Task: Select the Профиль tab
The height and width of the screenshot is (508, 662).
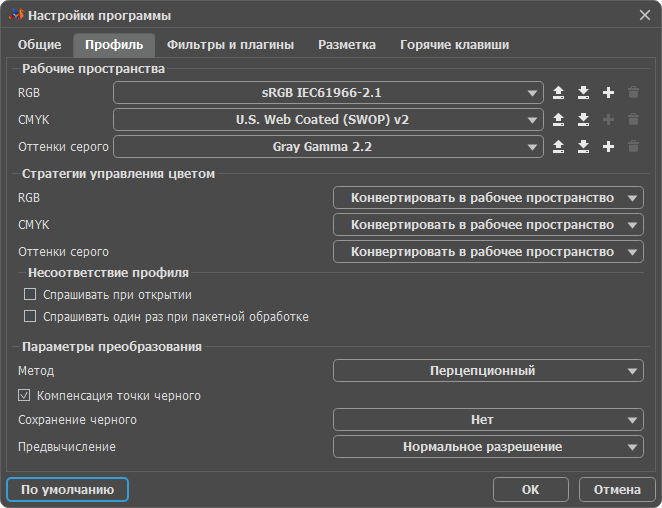Action: [x=114, y=45]
